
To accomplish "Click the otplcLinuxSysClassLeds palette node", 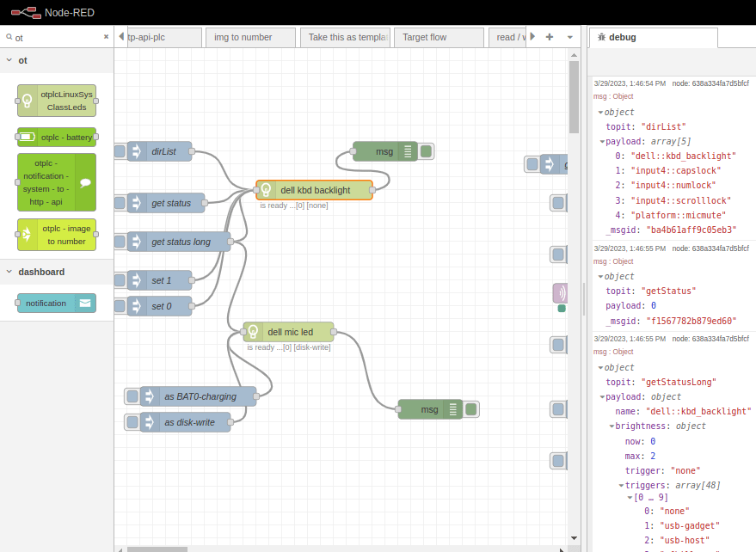I will coord(57,101).
